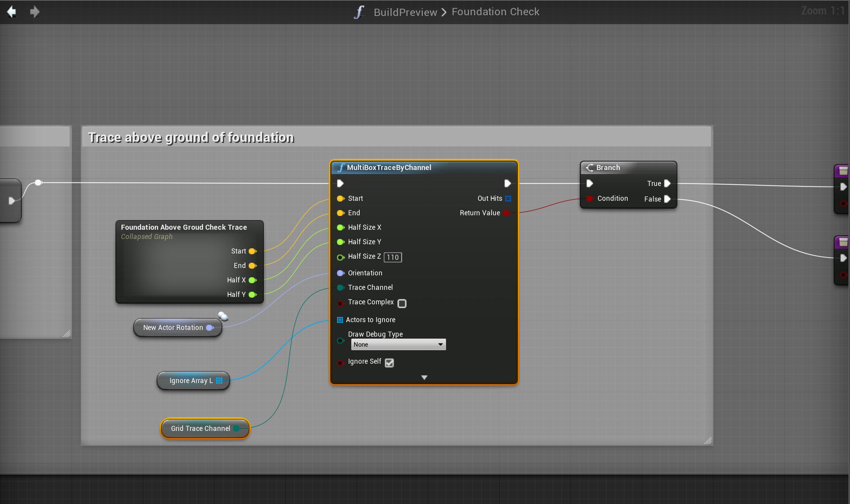Click the comment bubble above New Actor Rotation
Image resolution: width=850 pixels, height=504 pixels.
click(x=223, y=316)
